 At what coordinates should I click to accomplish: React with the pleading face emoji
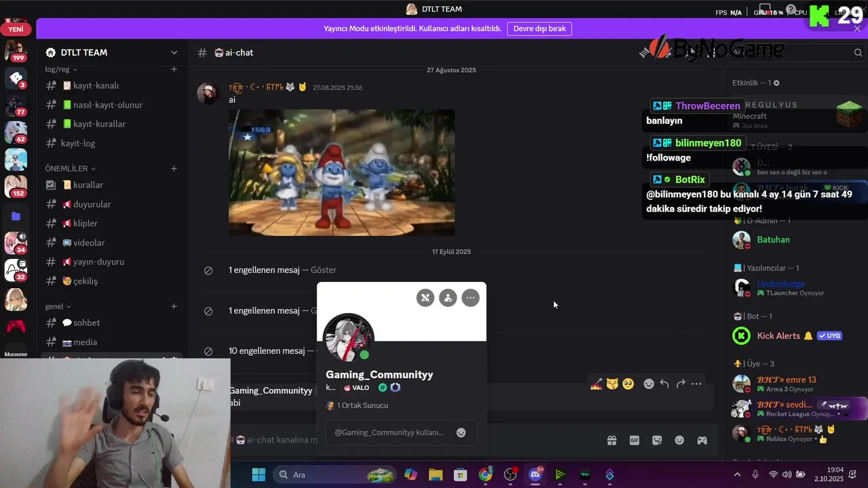[x=629, y=384]
